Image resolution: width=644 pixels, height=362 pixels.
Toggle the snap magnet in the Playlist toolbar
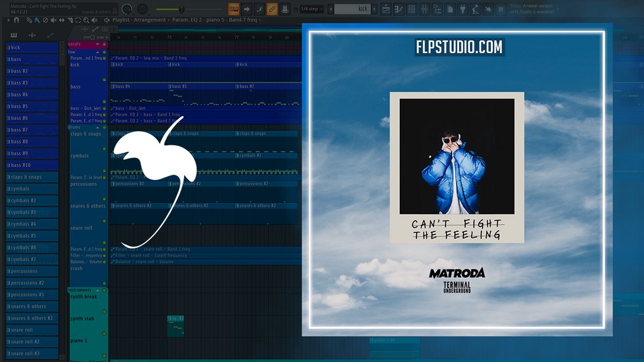point(17,20)
